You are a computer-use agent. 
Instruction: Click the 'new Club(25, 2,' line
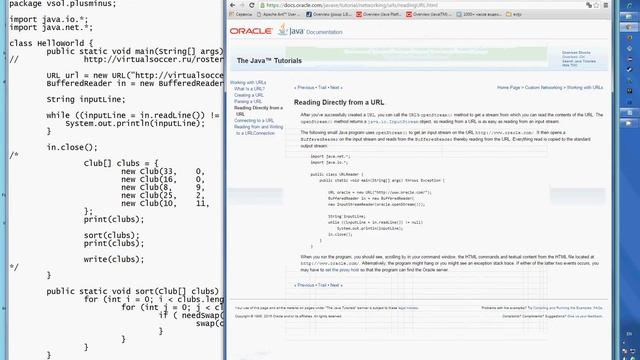click(x=163, y=196)
